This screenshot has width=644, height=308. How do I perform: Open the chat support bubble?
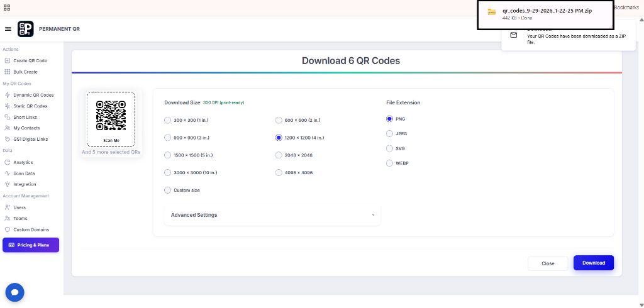[15, 292]
